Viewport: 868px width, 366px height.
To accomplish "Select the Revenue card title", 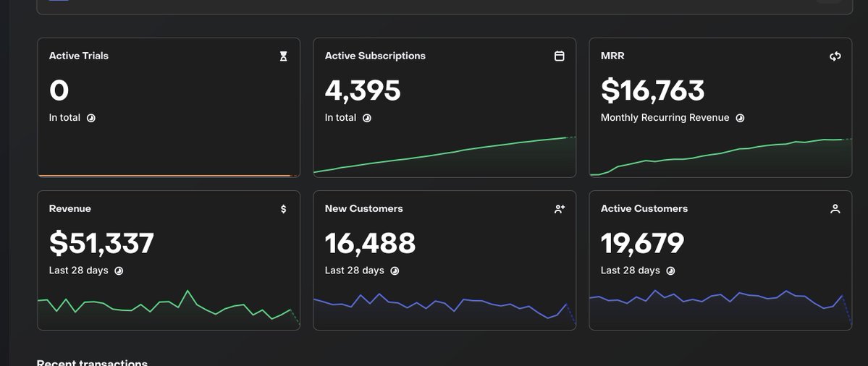I will pyautogui.click(x=69, y=208).
